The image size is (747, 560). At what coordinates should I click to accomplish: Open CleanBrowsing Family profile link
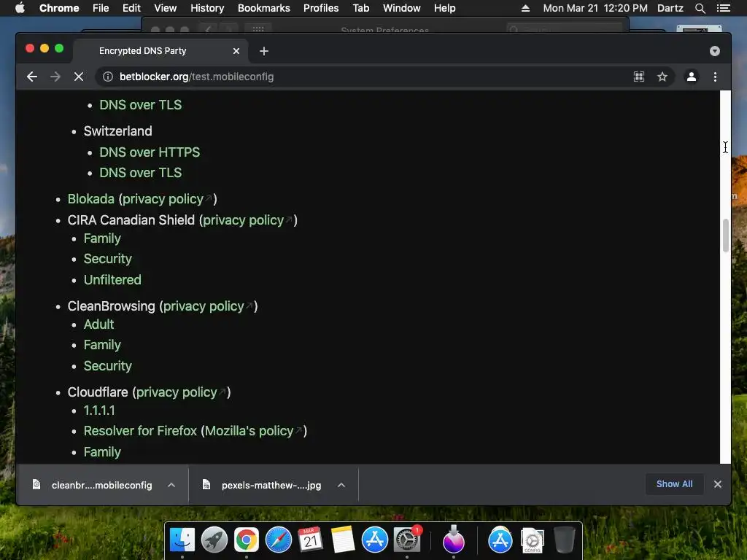102,345
